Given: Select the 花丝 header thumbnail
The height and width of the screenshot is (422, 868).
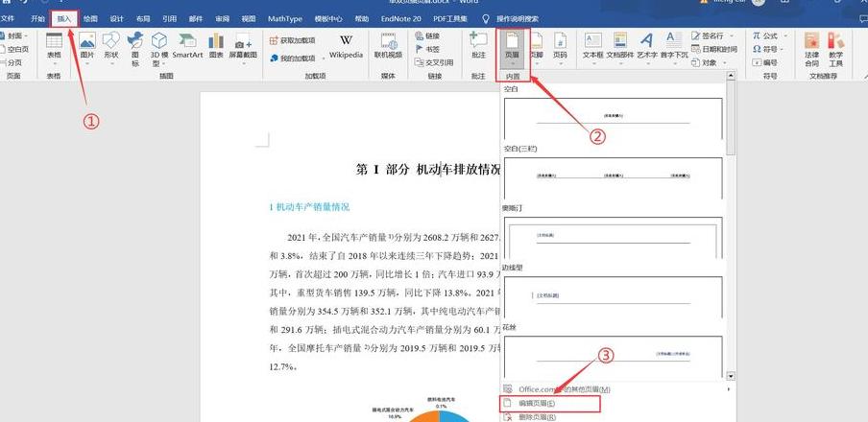Looking at the screenshot, I should 614,356.
